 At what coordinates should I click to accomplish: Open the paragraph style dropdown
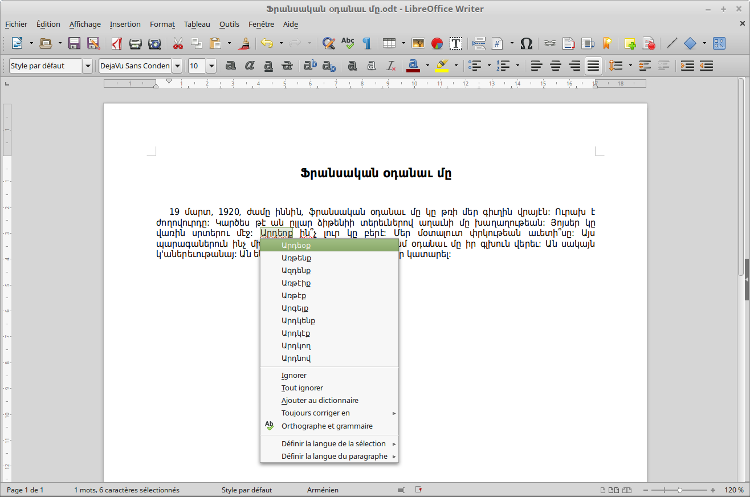88,66
